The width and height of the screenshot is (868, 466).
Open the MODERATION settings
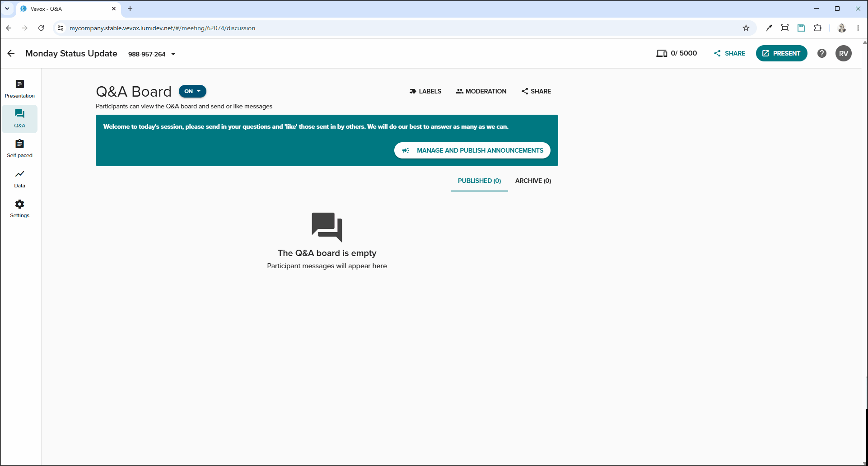point(481,91)
